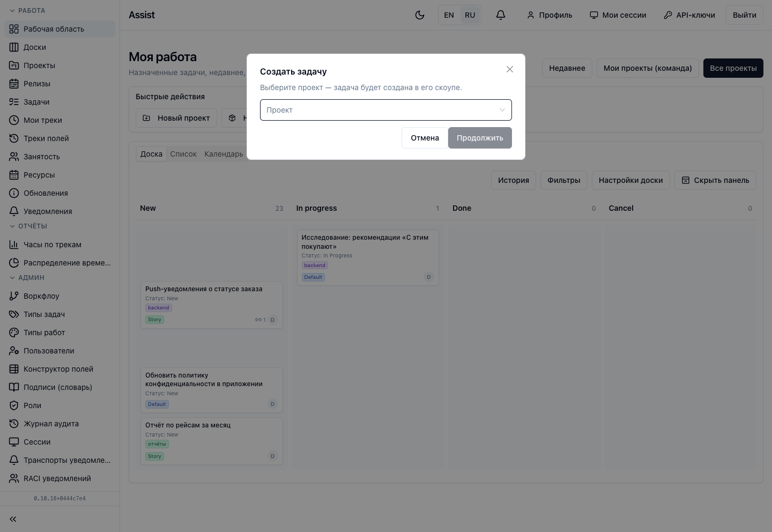772x532 pixels.
Task: Click the Типы работ palette icon
Action: 14,332
